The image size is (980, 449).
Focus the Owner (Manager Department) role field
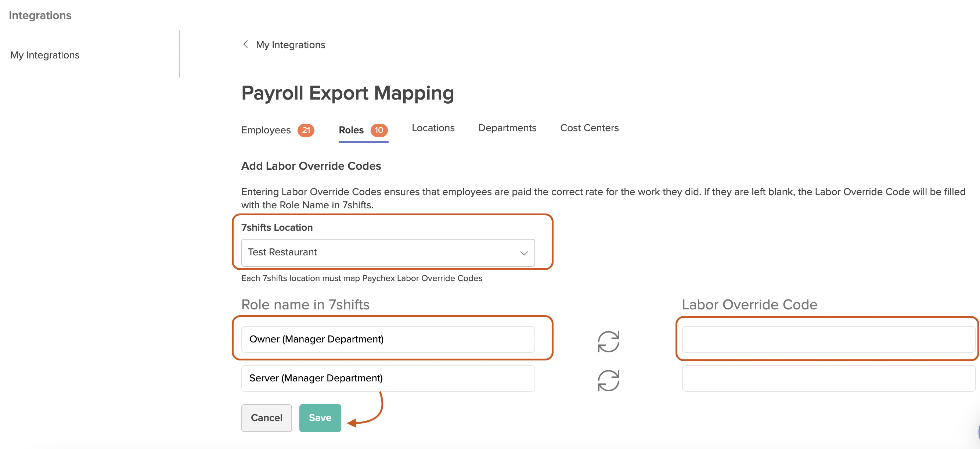click(x=388, y=339)
